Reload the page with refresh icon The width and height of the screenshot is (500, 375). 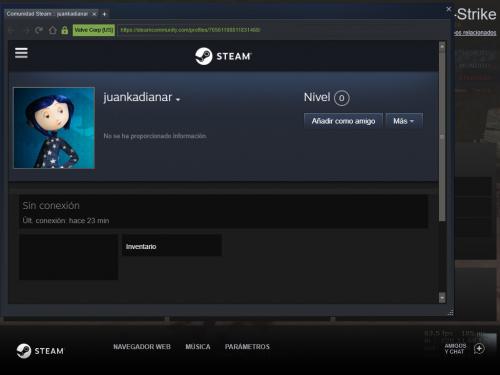click(x=39, y=30)
